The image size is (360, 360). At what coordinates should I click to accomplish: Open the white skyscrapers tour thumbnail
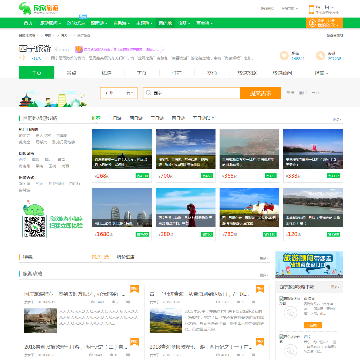click(x=122, y=207)
